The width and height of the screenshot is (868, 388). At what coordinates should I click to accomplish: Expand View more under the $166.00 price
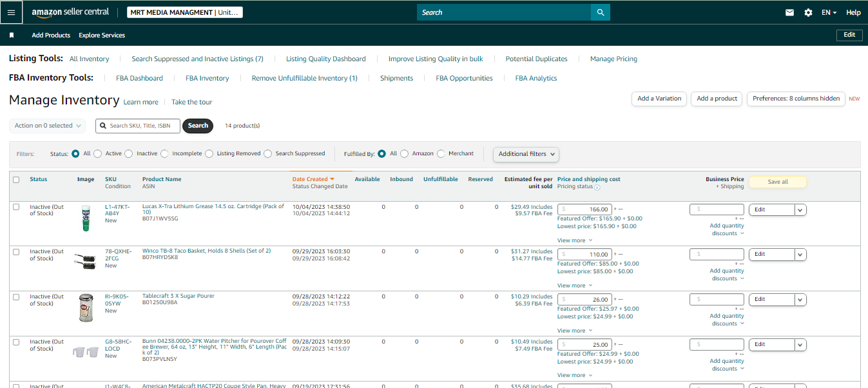pos(575,240)
